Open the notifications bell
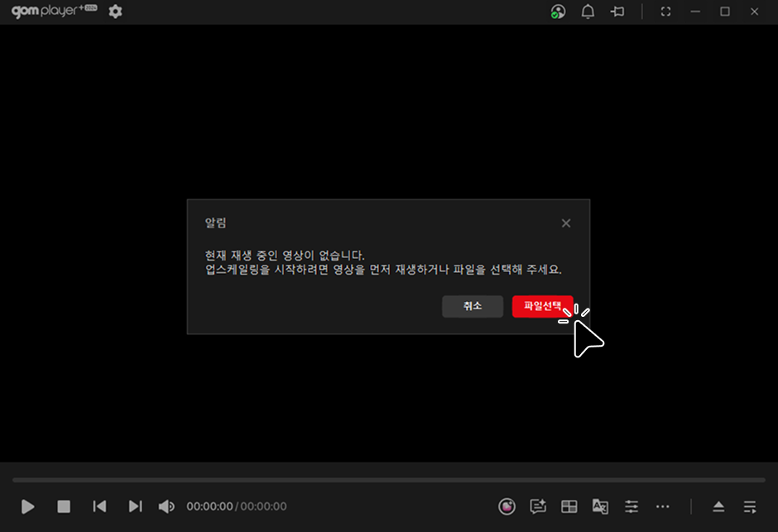This screenshot has height=532, width=778. click(x=588, y=12)
